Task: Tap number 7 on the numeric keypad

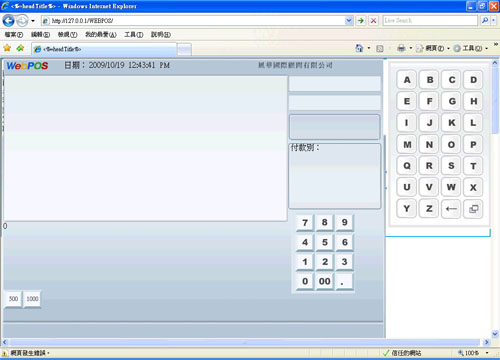Action: (305, 223)
